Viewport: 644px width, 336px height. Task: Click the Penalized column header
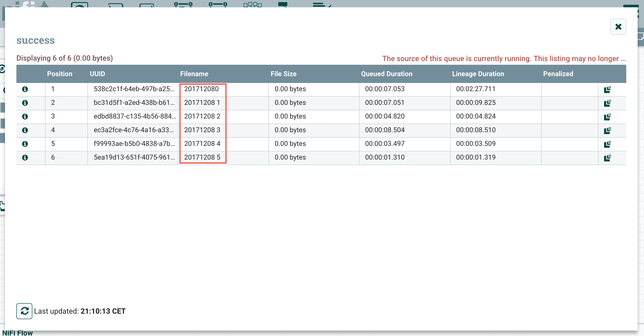[x=558, y=74]
